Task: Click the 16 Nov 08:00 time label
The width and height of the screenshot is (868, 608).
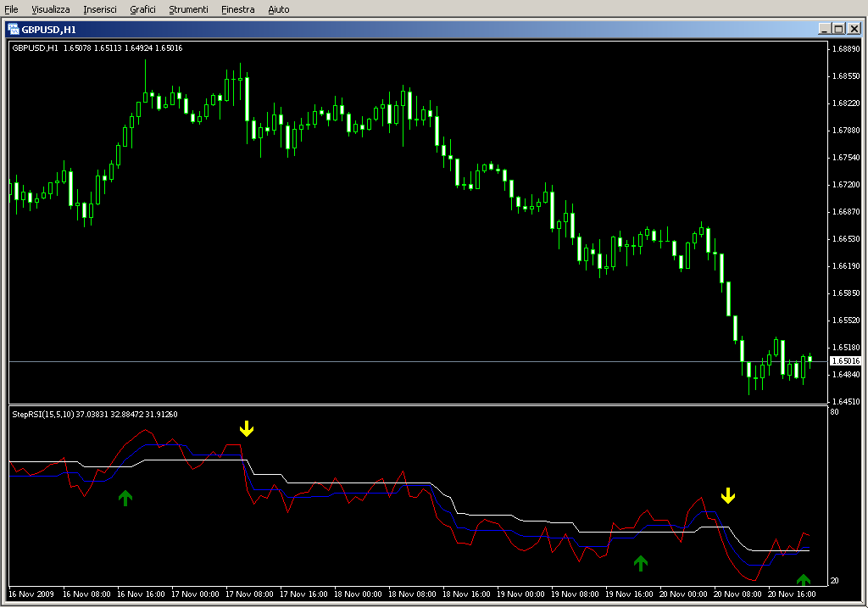Action: pos(86,594)
